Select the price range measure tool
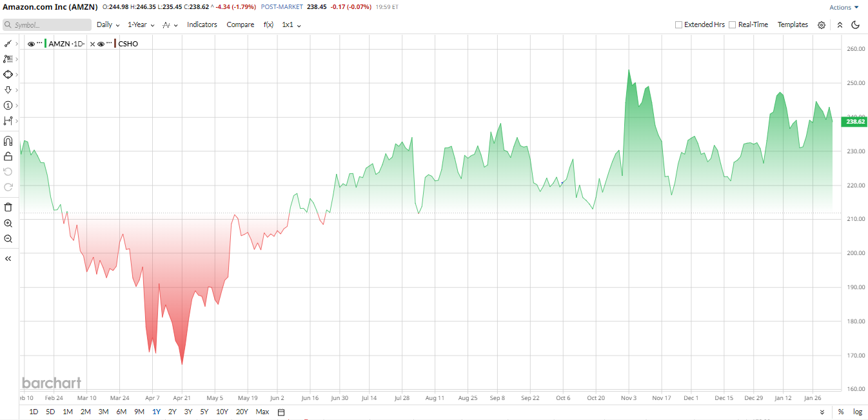Viewport: 868px width, 420px height. pos(8,121)
